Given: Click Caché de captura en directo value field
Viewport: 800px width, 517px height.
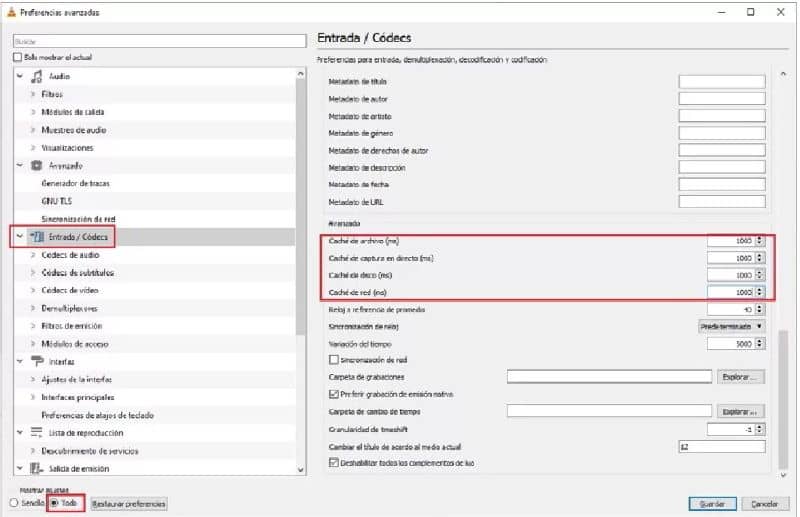Looking at the screenshot, I should pyautogui.click(x=731, y=258).
